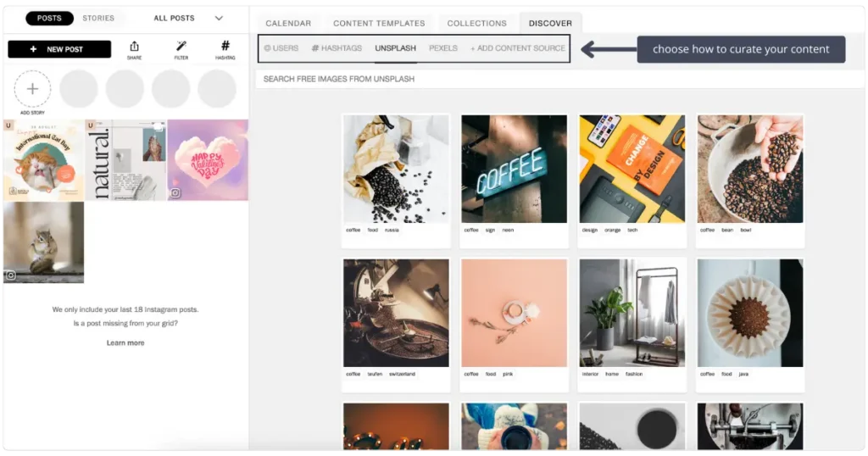Open the espresso machine image in bottom row
This screenshot has height=456, width=868.
coord(750,426)
